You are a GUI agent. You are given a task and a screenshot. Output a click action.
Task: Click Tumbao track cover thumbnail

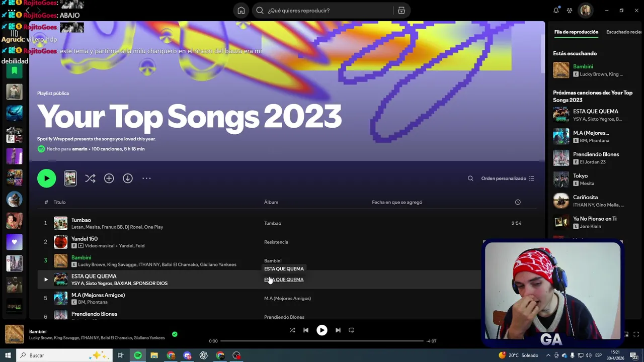(x=60, y=223)
